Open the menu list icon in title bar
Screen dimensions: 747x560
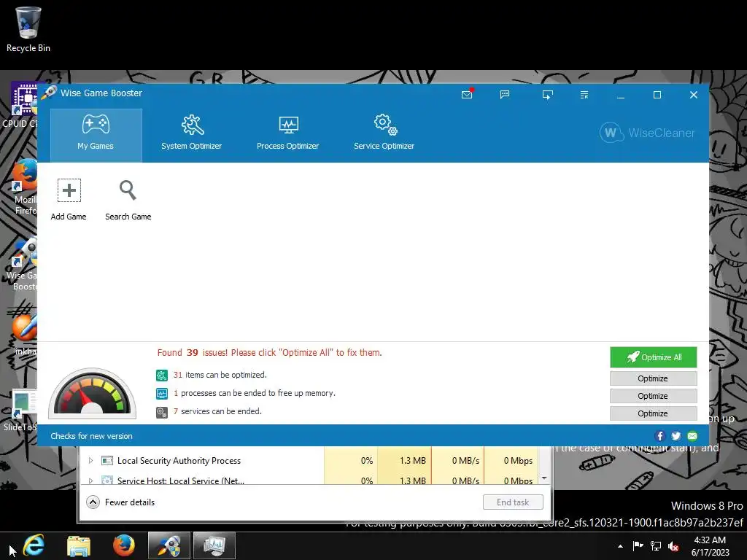pos(584,95)
